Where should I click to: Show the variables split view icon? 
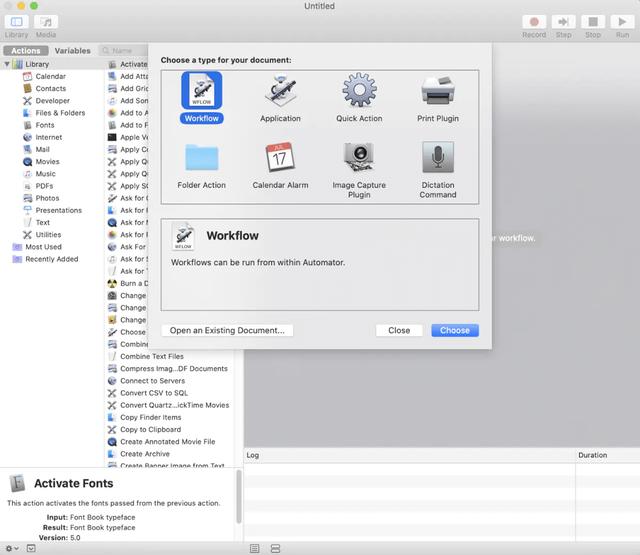[x=276, y=548]
